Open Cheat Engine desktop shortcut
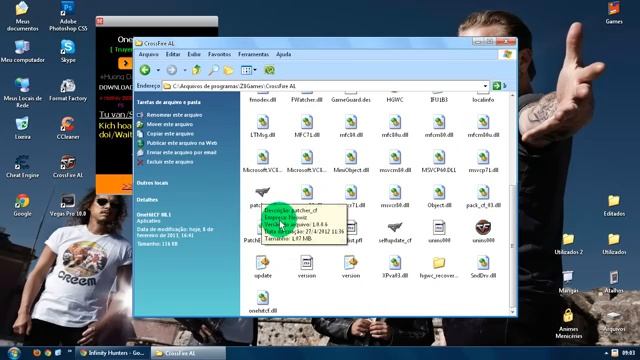The image size is (640, 360). click(x=22, y=166)
